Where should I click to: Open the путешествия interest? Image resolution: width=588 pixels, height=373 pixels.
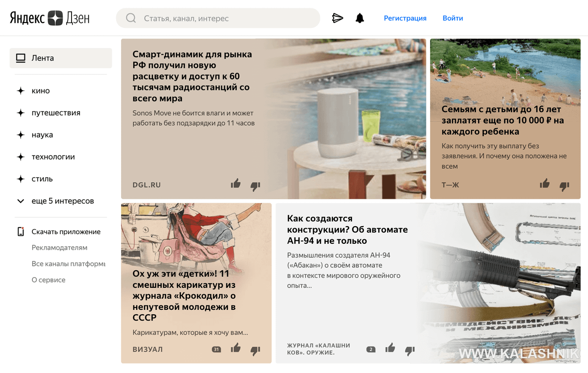pos(55,113)
